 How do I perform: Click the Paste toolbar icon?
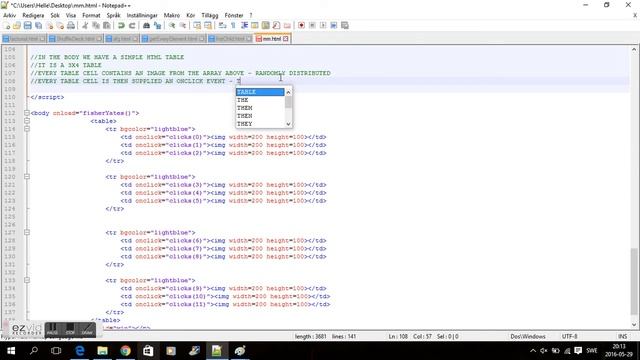tap(107, 25)
